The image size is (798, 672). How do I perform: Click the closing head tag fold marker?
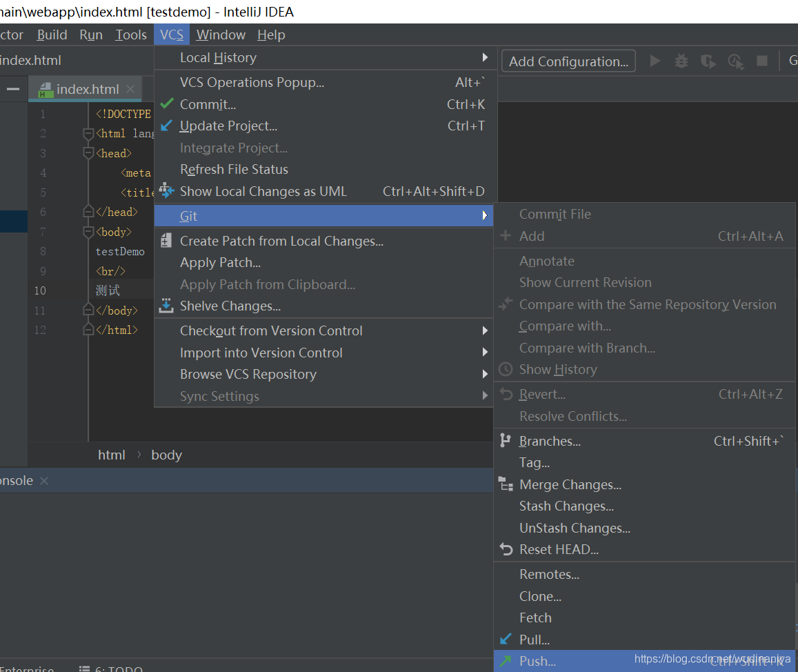88,212
